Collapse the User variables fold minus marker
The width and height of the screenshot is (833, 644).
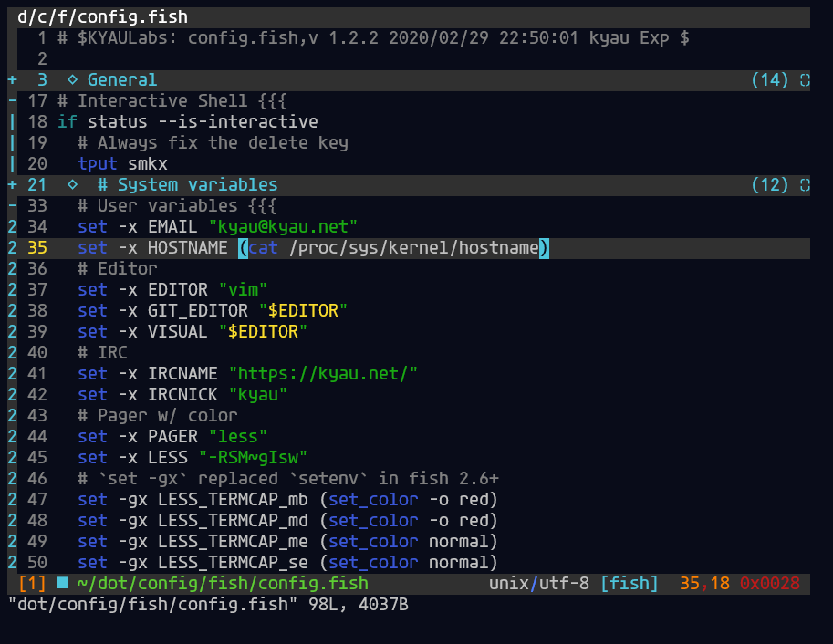click(x=12, y=205)
